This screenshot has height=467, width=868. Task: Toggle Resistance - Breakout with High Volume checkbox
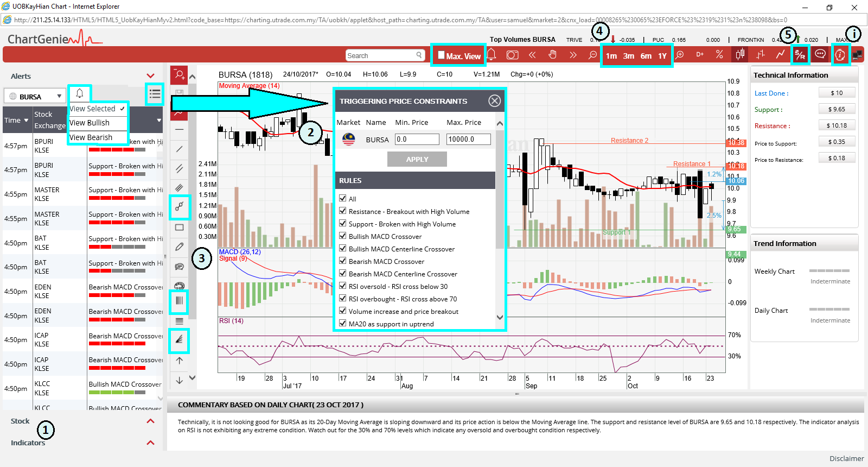(343, 211)
